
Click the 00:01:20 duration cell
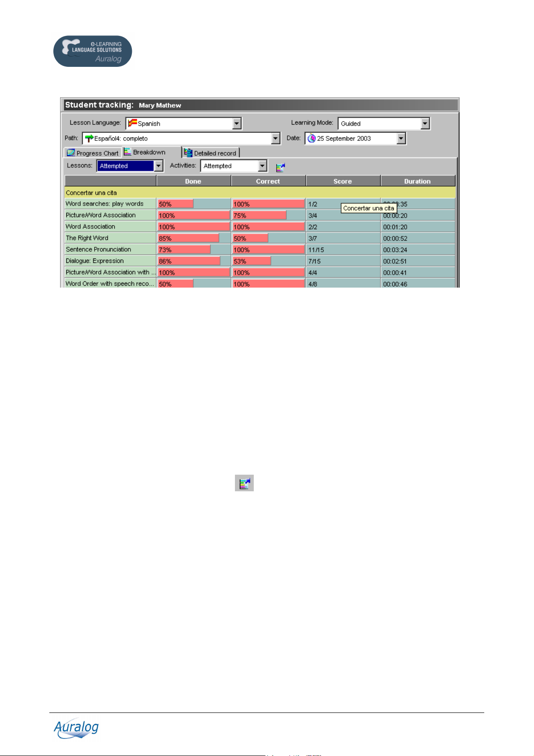[x=418, y=227]
